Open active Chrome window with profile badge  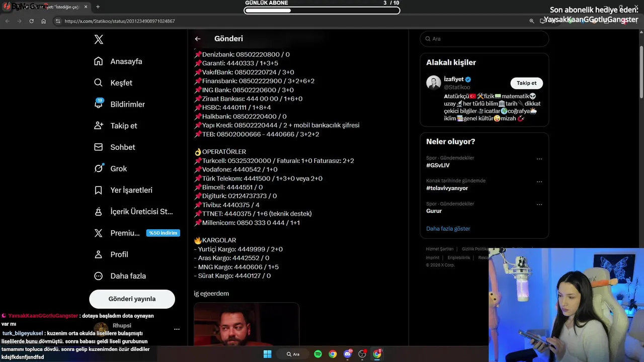tap(377, 354)
